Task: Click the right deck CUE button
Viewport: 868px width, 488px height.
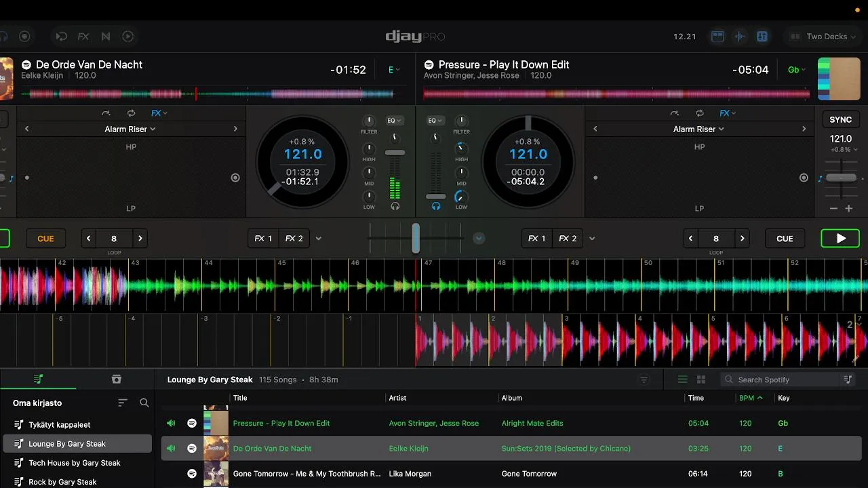Action: point(785,239)
